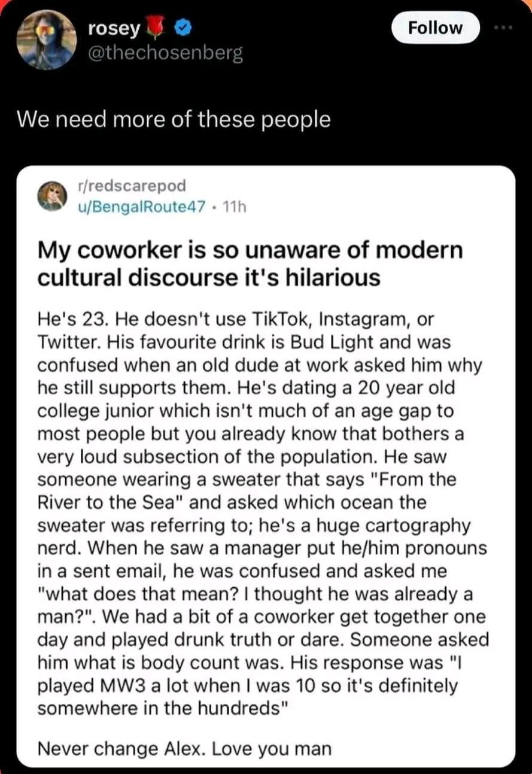Click the rose emoji beside rosey
The width and height of the screenshot is (532, 774).
point(160,28)
